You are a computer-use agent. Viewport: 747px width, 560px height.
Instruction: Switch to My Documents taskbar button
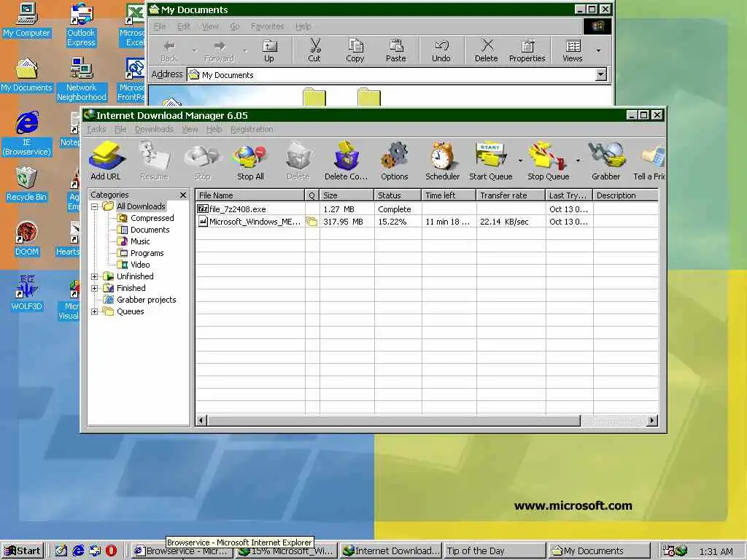pos(599,551)
